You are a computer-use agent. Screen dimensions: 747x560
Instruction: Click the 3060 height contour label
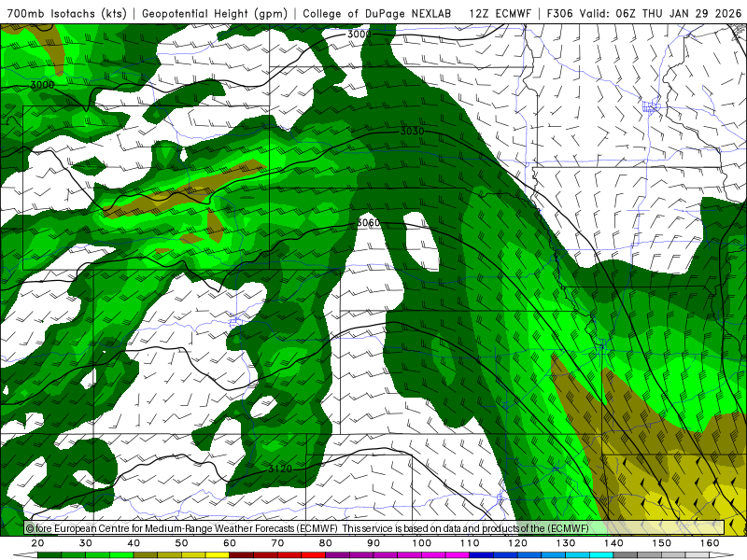coord(368,223)
